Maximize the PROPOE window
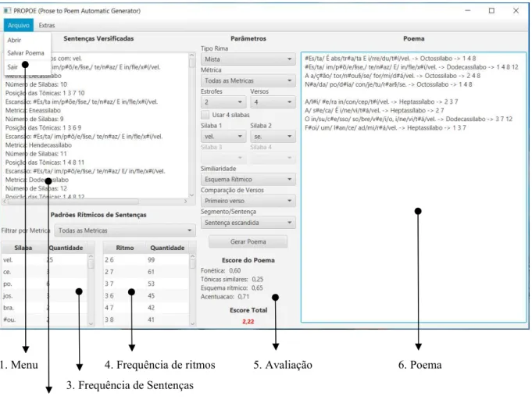 click(491, 11)
